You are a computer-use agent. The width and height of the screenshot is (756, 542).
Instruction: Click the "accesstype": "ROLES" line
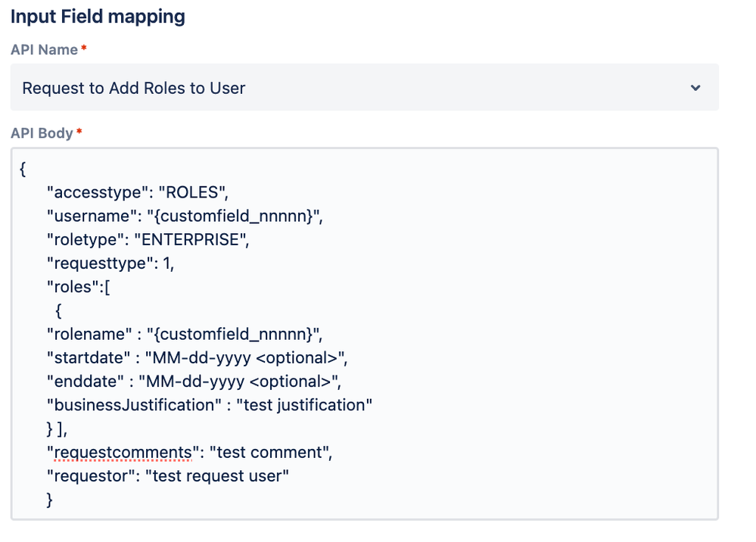(137, 191)
